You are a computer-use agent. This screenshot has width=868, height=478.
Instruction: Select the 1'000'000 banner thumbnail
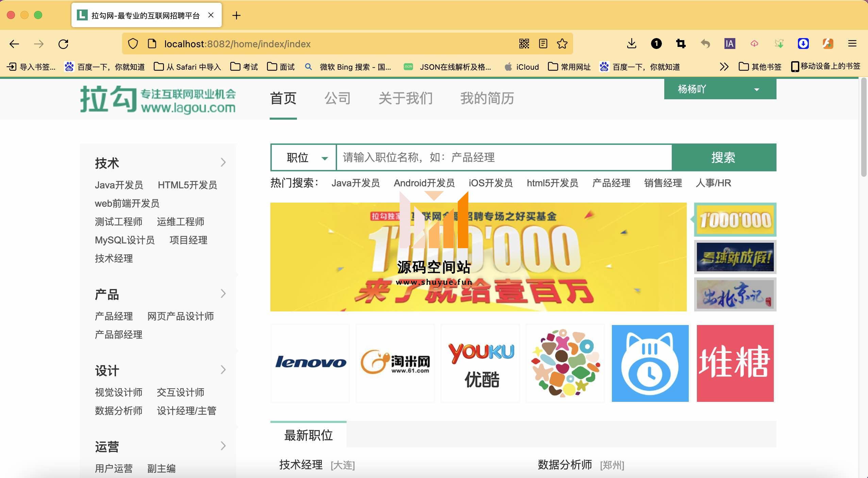pos(735,220)
